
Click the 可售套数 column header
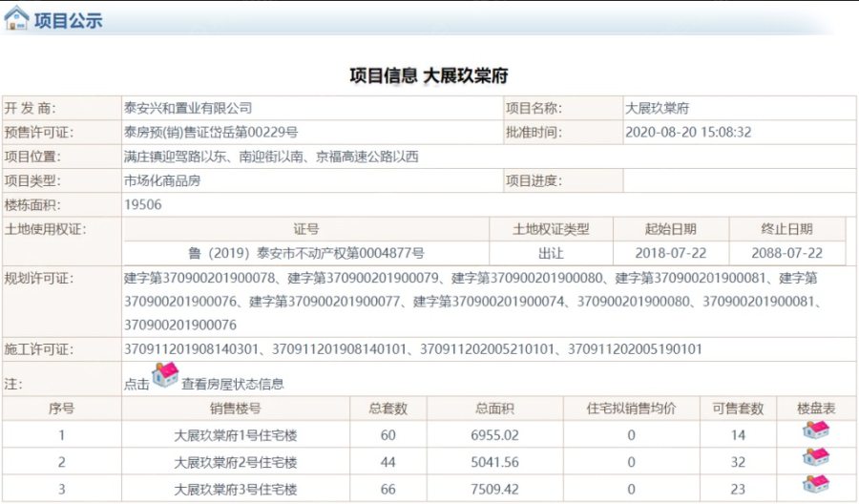[x=738, y=409]
